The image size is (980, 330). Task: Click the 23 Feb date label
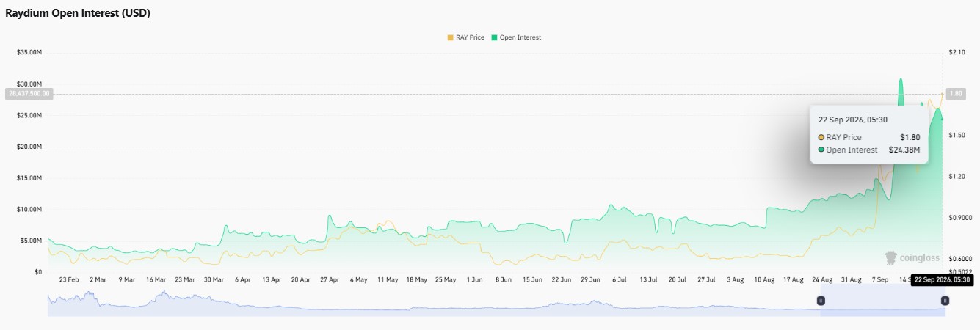tap(69, 280)
